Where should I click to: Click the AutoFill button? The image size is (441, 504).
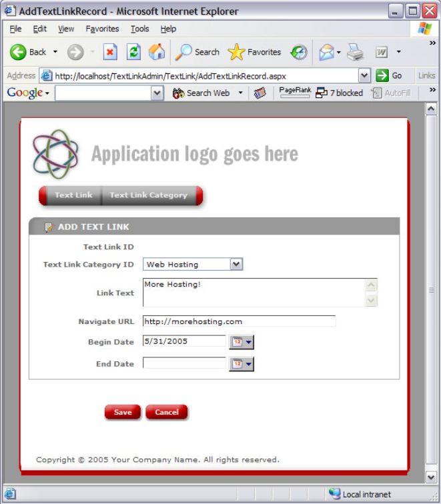pos(391,93)
